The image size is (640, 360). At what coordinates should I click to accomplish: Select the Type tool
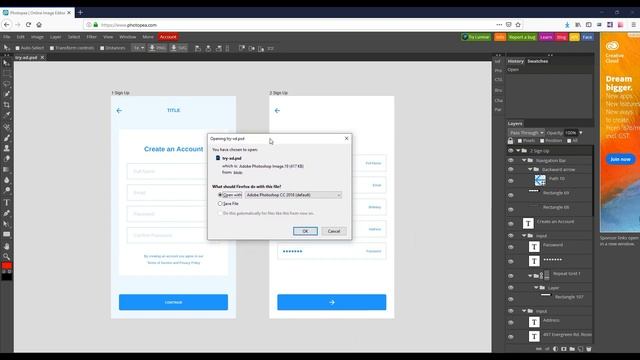click(x=6, y=202)
